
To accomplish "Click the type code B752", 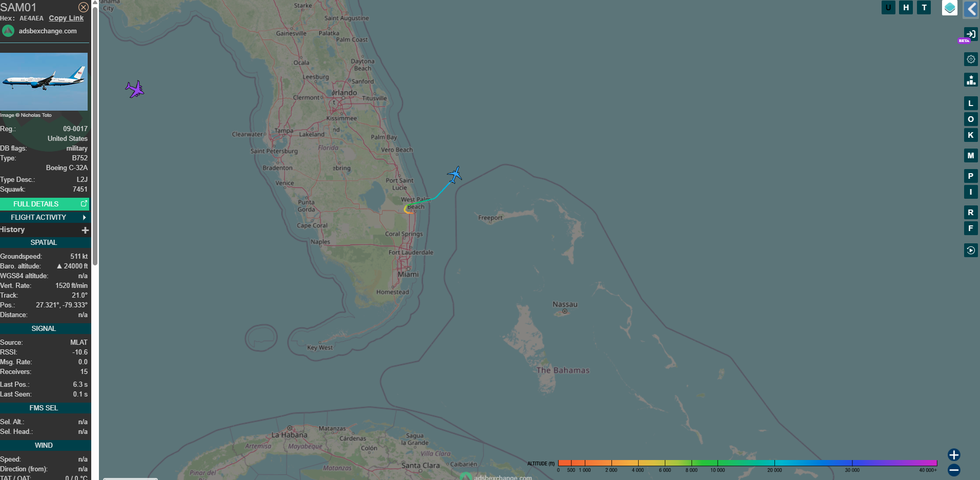I will click(x=79, y=158).
